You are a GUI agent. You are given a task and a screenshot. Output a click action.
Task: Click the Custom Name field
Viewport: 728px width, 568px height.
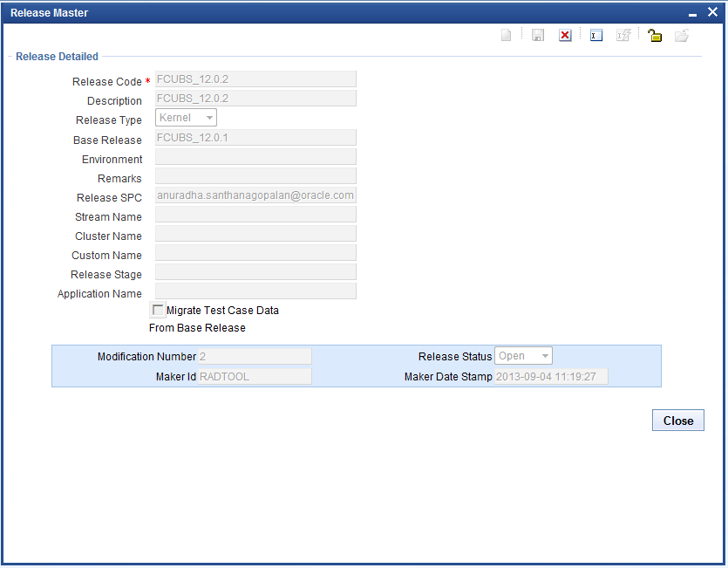coord(255,252)
